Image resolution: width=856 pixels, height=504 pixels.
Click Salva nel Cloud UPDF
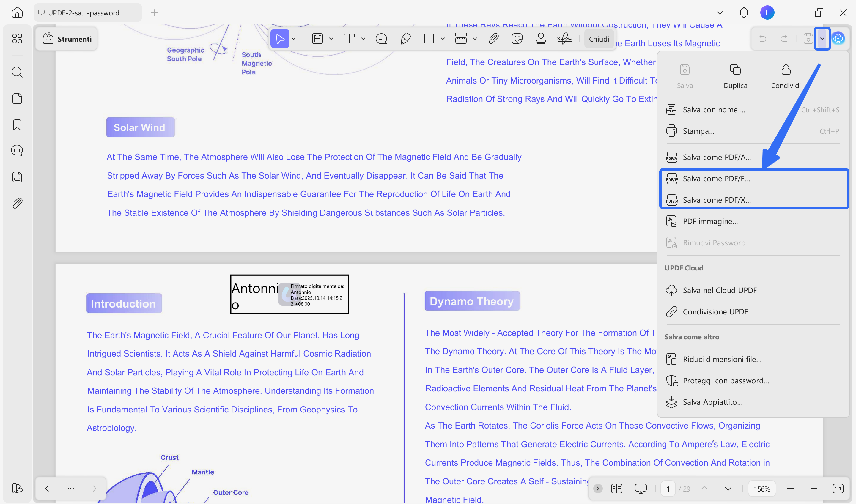click(x=720, y=290)
